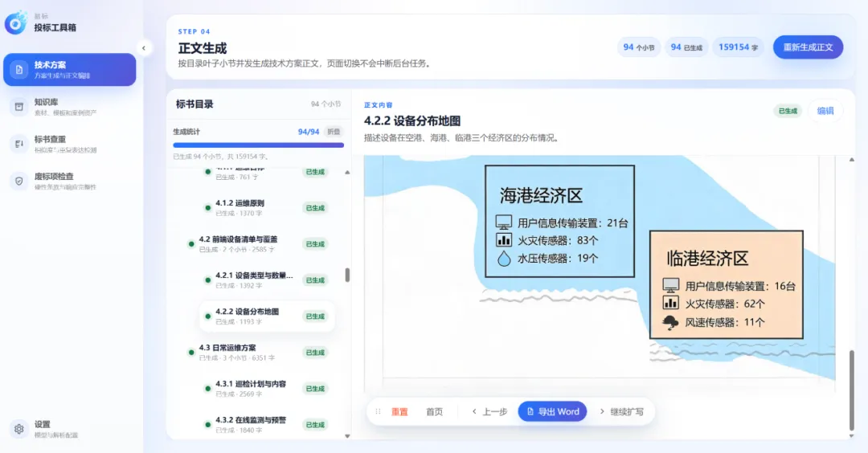Click the water drop icon for 水压传感器
This screenshot has width=868, height=453.
(504, 259)
